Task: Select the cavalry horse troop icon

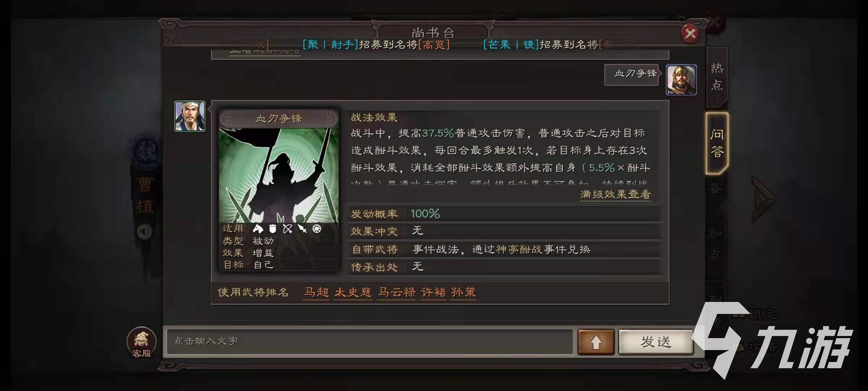Action: pos(258,228)
